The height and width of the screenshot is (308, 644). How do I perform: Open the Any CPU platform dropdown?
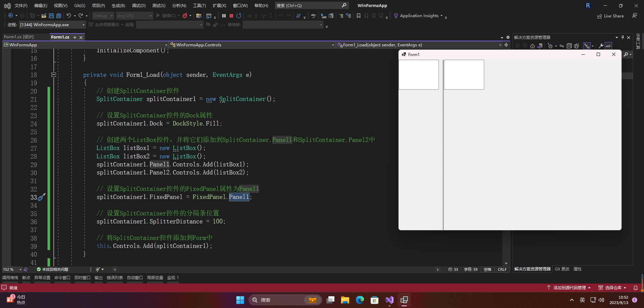pyautogui.click(x=134, y=16)
